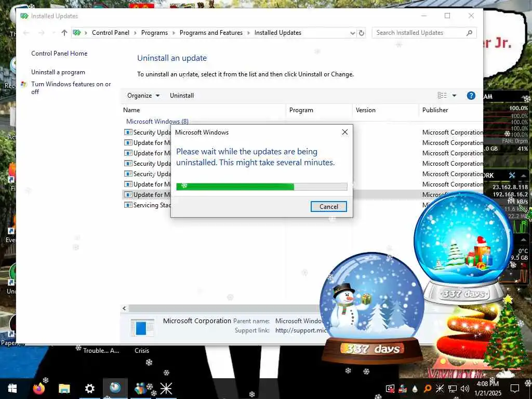This screenshot has width=532, height=399.
Task: Click the globe app taskbar icon
Action: pyautogui.click(x=115, y=388)
